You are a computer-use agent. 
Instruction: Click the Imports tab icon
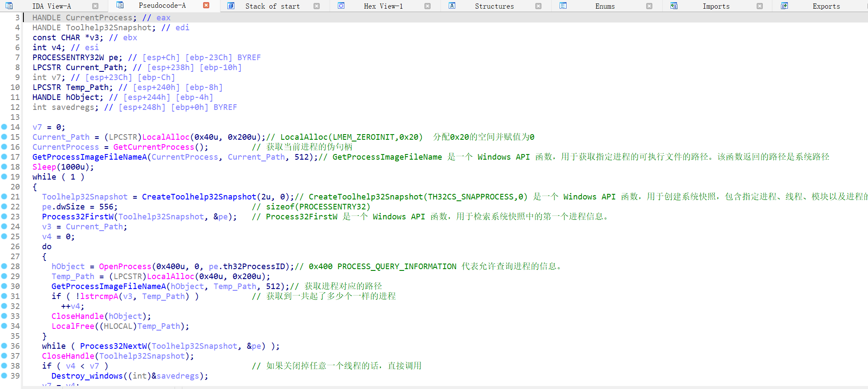click(x=674, y=6)
